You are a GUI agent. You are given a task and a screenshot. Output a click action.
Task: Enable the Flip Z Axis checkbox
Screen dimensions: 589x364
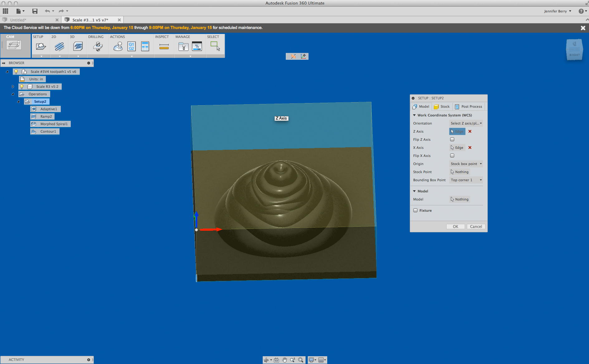click(452, 139)
